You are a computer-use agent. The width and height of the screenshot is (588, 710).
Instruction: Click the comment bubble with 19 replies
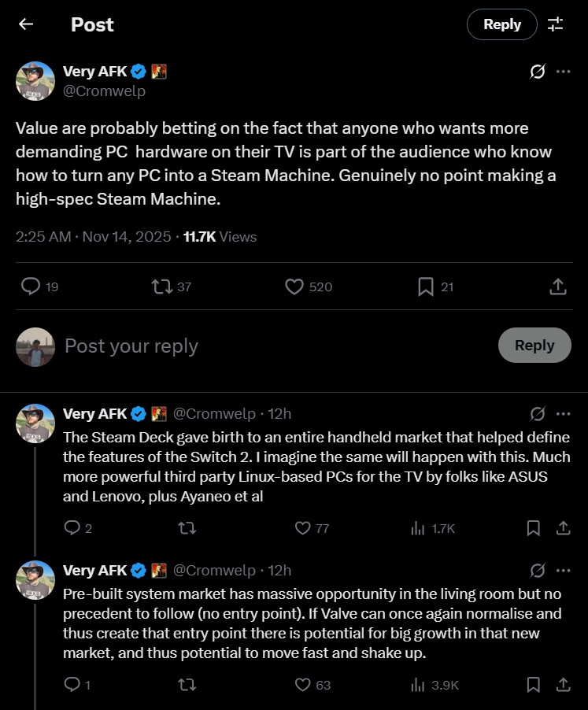pos(31,287)
